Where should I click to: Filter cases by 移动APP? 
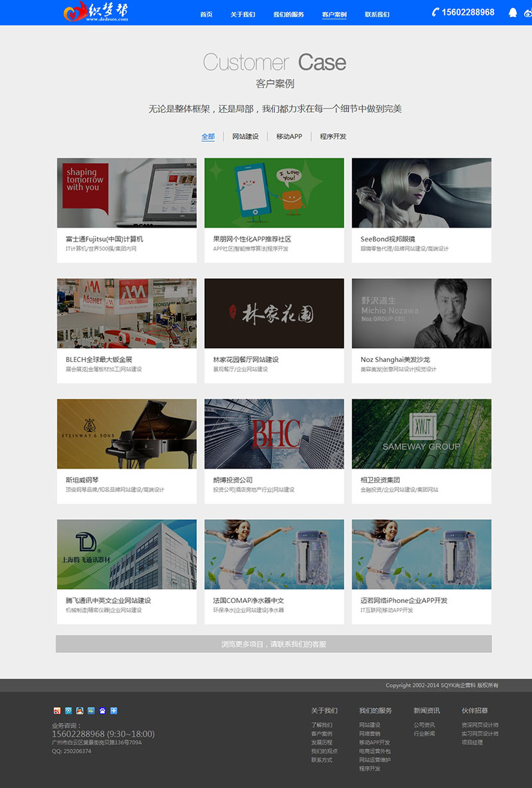click(289, 136)
